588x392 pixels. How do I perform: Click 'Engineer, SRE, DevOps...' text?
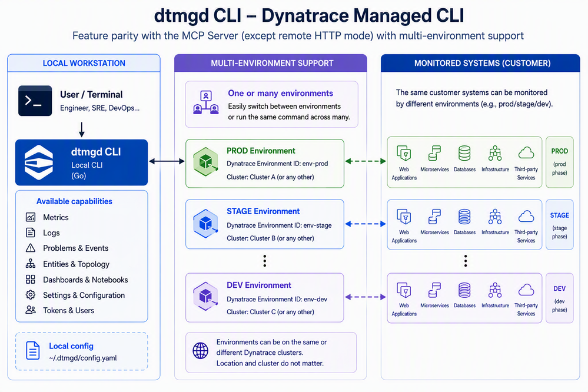coord(99,108)
